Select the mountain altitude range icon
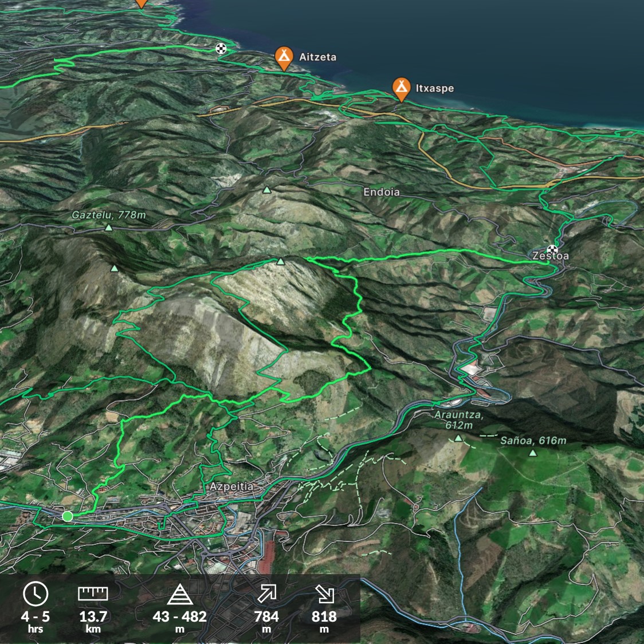This screenshot has height=644, width=644. [x=179, y=595]
